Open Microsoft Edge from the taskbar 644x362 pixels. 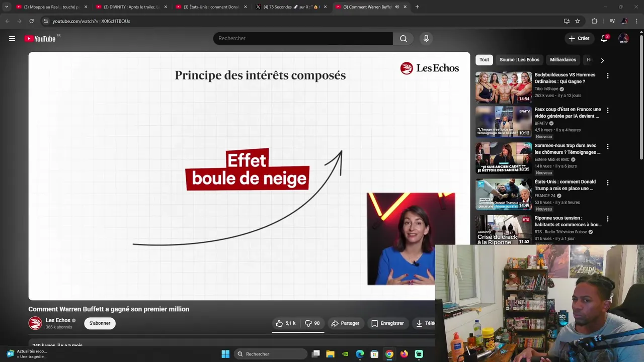(360, 354)
